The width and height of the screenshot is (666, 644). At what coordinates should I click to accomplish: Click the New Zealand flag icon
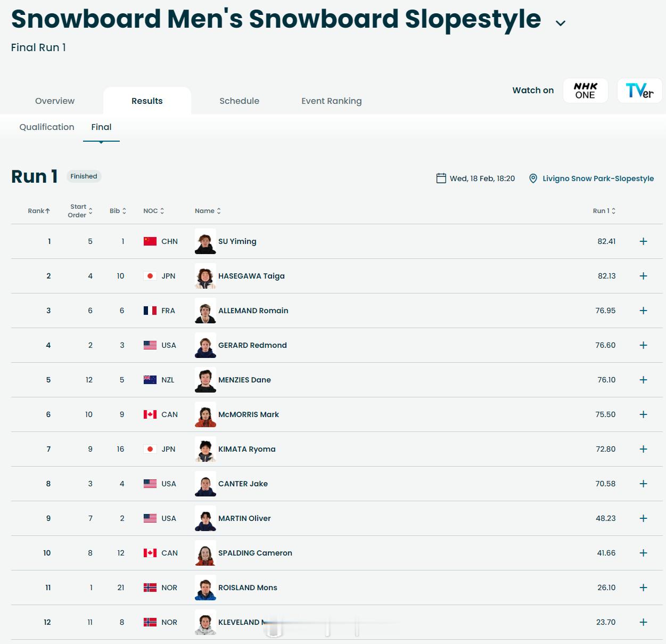150,380
